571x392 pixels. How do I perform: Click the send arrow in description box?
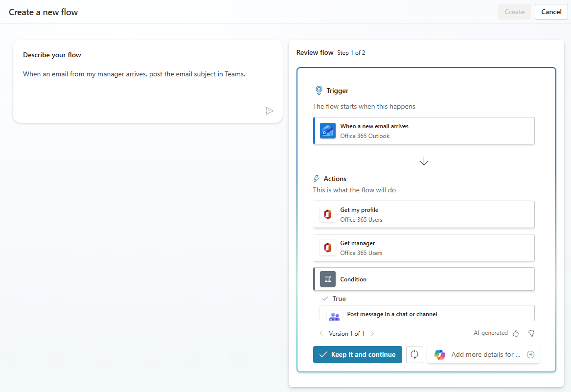[269, 111]
